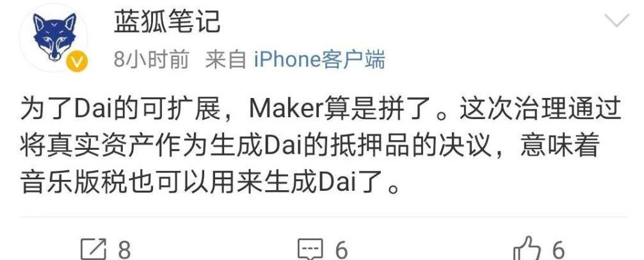The image size is (644, 260).
Task: Open the iPhone客户端 source link
Action: (319, 60)
